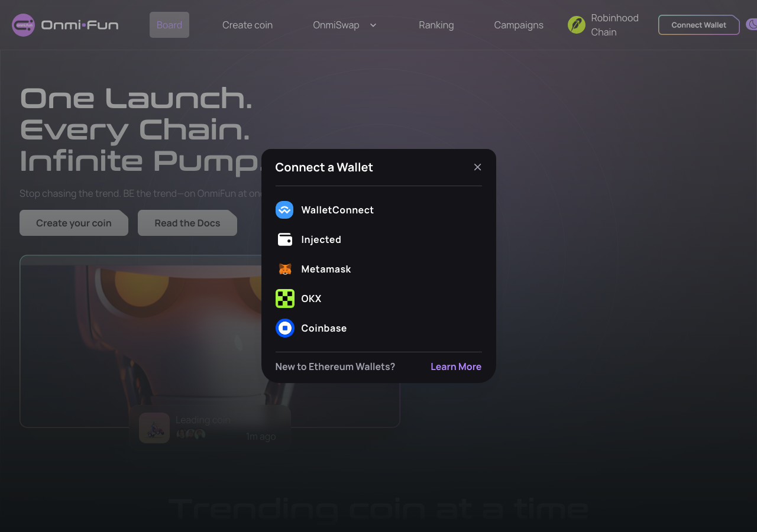The width and height of the screenshot is (757, 532).
Task: Choose the OKX wallet option
Action: pyautogui.click(x=378, y=299)
